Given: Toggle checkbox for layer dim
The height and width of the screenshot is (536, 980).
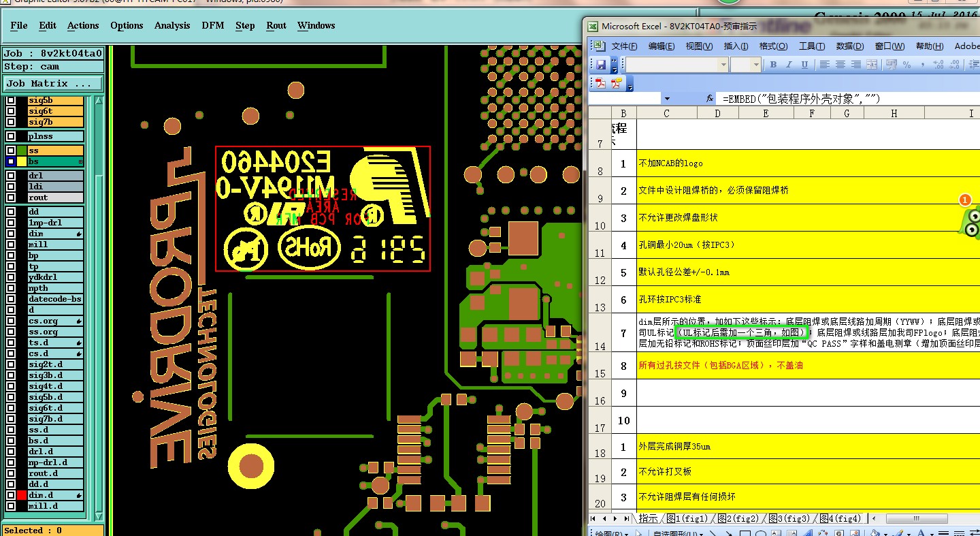Looking at the screenshot, I should pos(11,234).
